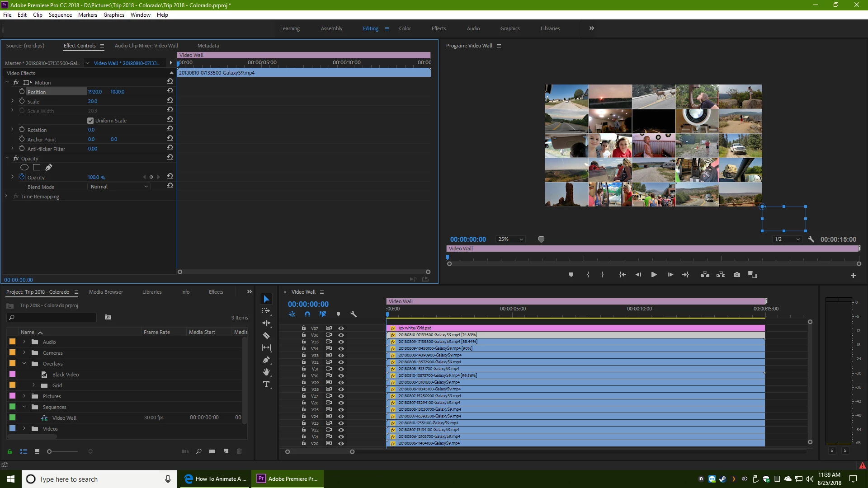Viewport: 868px width, 488px height.
Task: Open the Media Browser panel tab
Action: click(106, 292)
